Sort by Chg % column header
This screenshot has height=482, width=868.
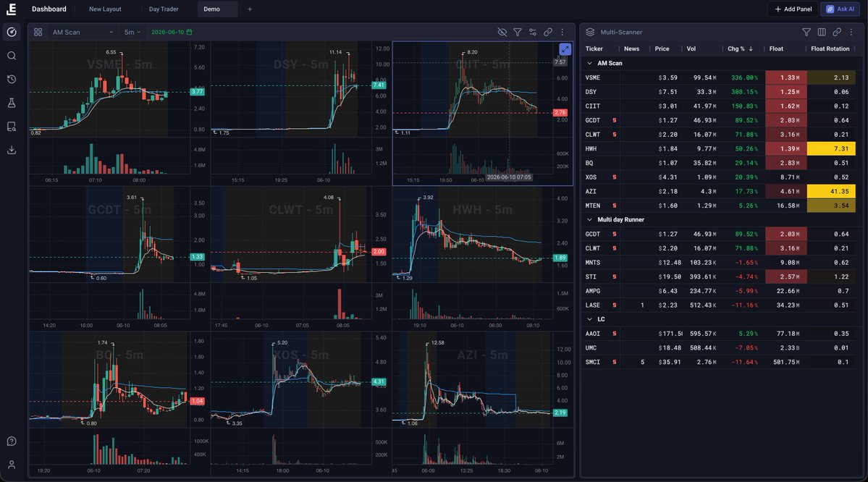740,48
